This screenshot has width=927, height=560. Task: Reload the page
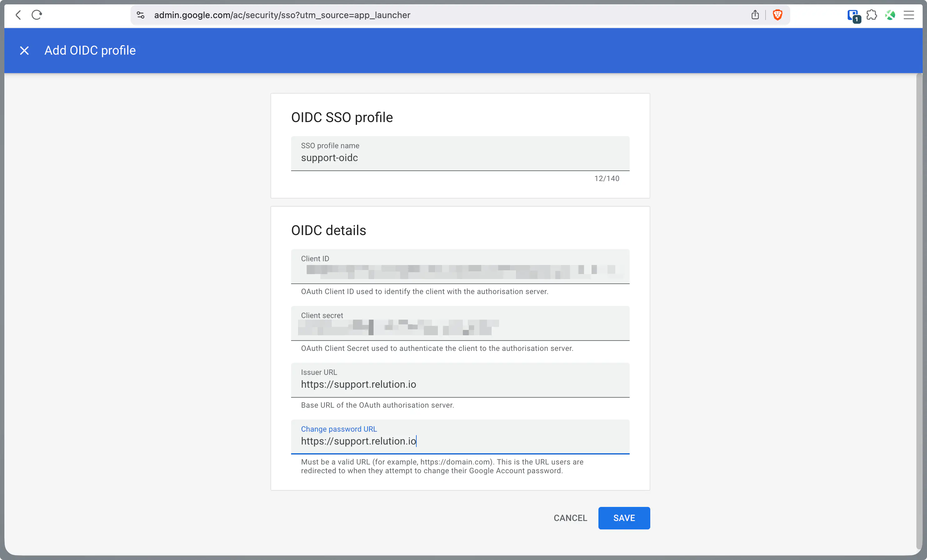37,15
